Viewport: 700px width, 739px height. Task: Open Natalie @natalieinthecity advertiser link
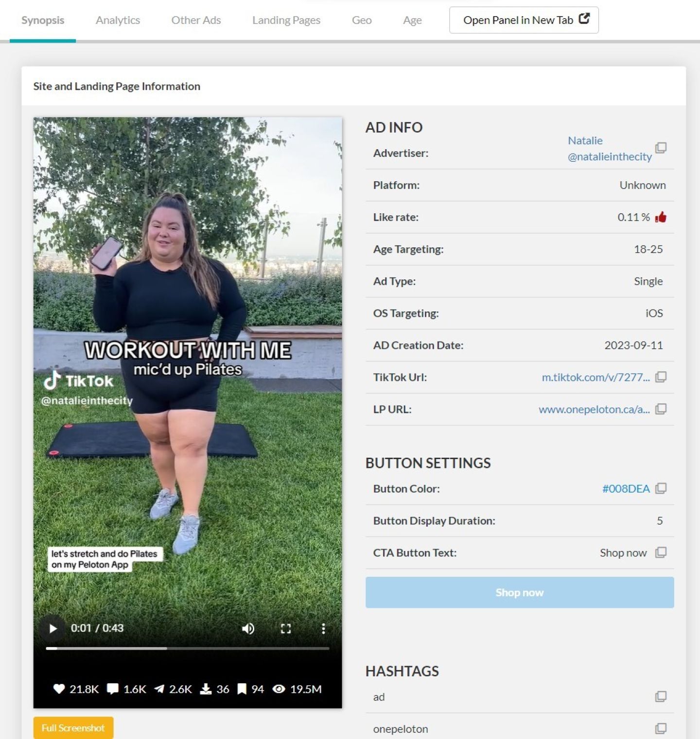coord(609,149)
